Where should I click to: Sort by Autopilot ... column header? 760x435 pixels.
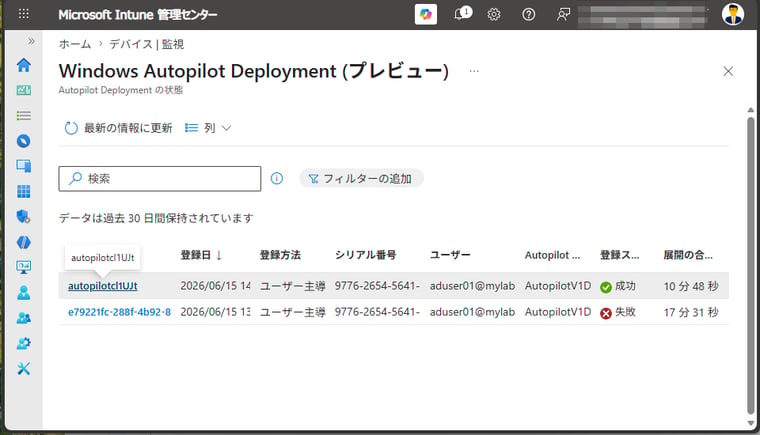pyautogui.click(x=552, y=255)
